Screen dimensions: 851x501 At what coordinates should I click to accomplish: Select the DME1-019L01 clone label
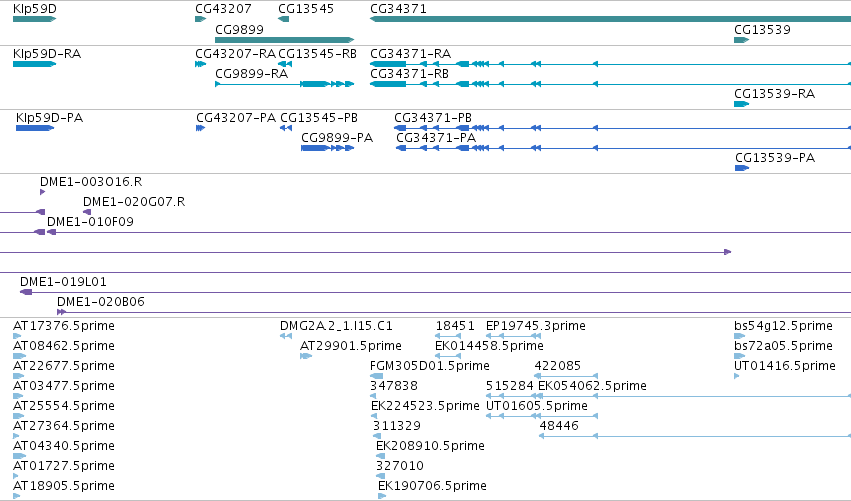pos(63,282)
